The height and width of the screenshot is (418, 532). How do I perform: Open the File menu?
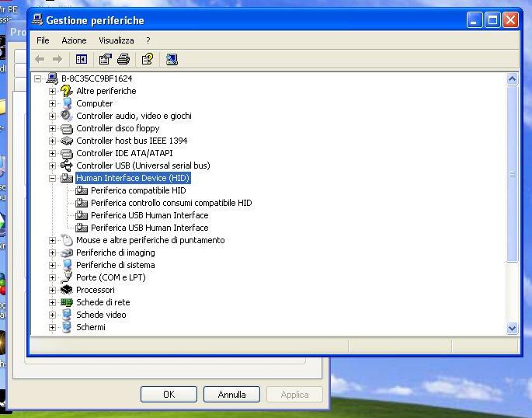click(x=43, y=40)
